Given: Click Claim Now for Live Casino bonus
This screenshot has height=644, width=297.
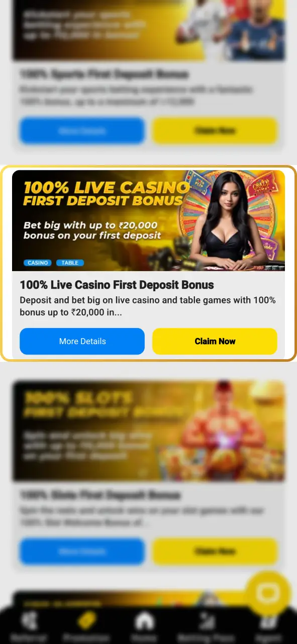Looking at the screenshot, I should click(x=215, y=341).
